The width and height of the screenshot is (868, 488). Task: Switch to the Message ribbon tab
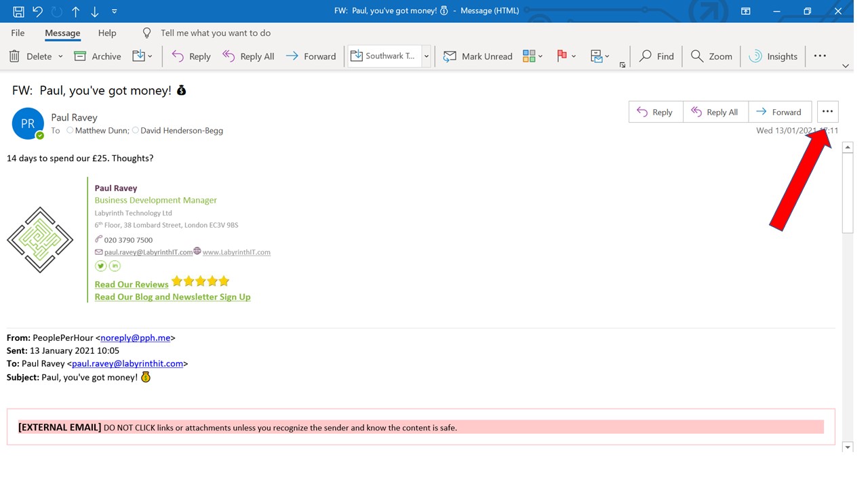click(x=62, y=33)
